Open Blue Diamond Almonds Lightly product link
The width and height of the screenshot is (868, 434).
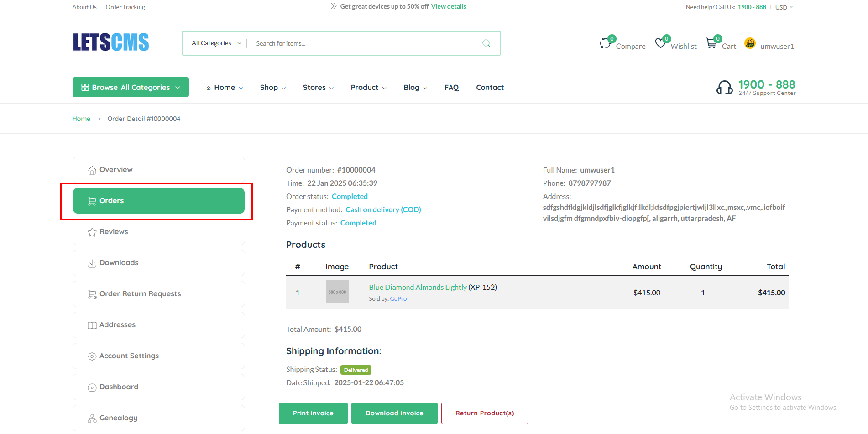(418, 287)
